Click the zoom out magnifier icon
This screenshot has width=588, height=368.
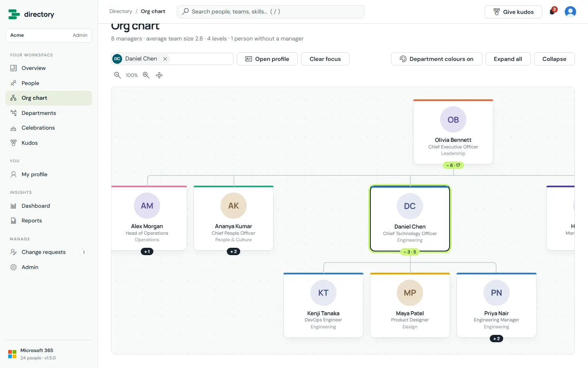tap(118, 75)
